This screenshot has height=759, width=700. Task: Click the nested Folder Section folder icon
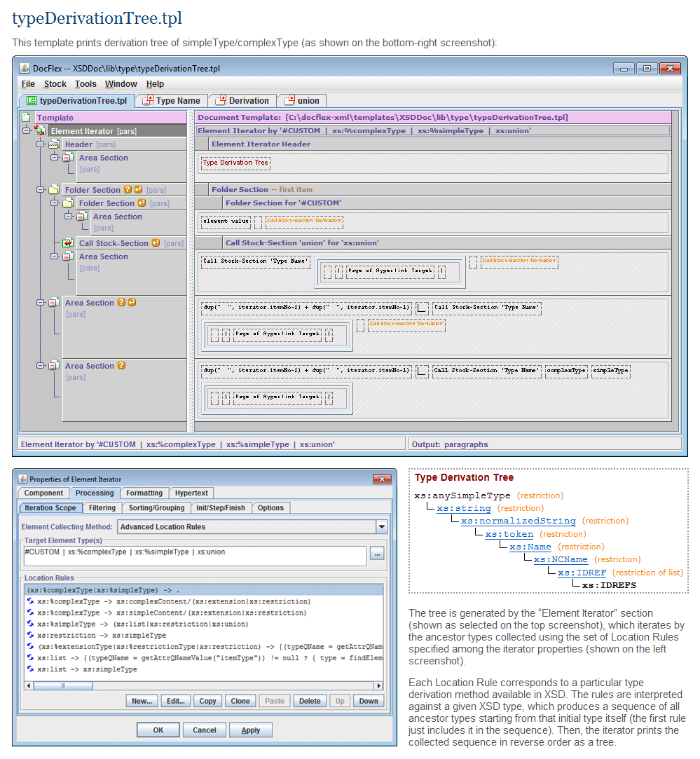tap(68, 203)
